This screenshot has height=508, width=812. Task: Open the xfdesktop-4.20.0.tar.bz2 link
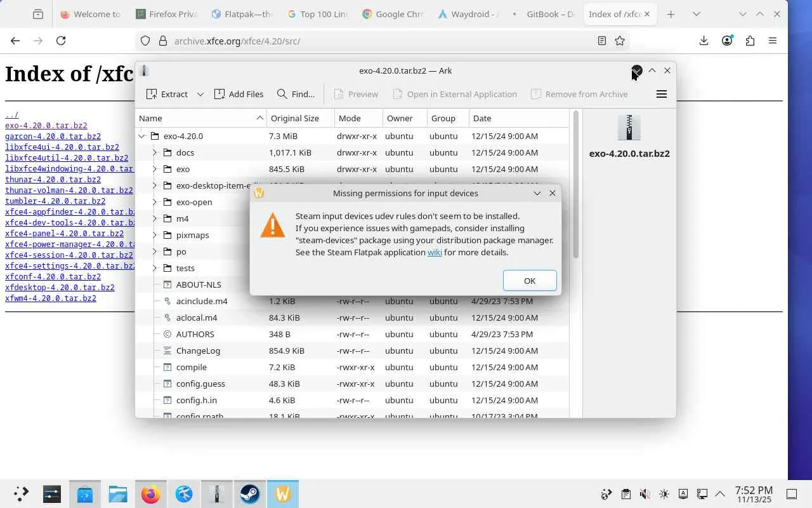pyautogui.click(x=60, y=288)
